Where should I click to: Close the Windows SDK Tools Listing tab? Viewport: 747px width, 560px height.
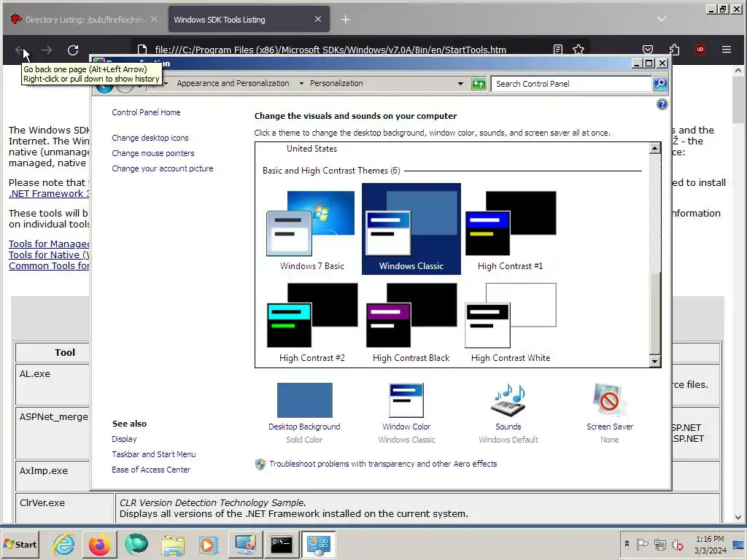[318, 20]
